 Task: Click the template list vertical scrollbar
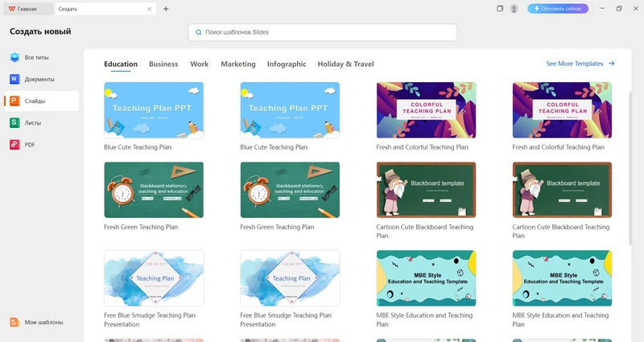click(630, 168)
